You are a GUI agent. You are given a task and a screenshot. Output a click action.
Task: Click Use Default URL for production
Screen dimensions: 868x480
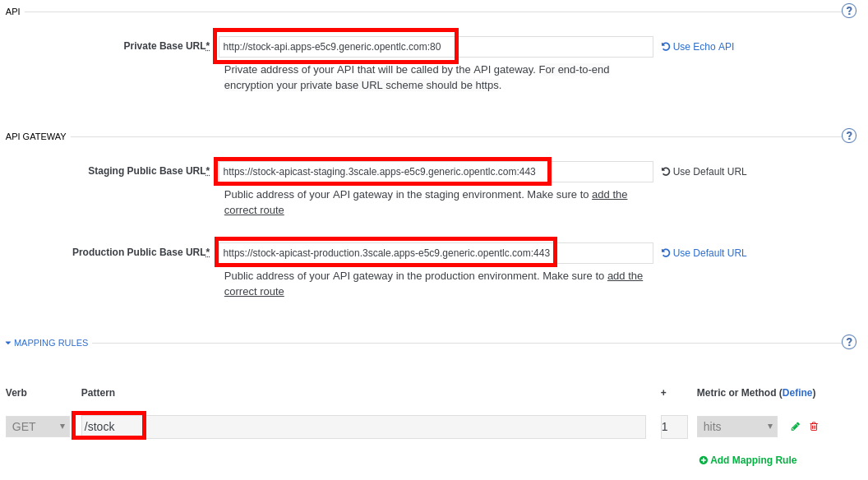coord(709,253)
